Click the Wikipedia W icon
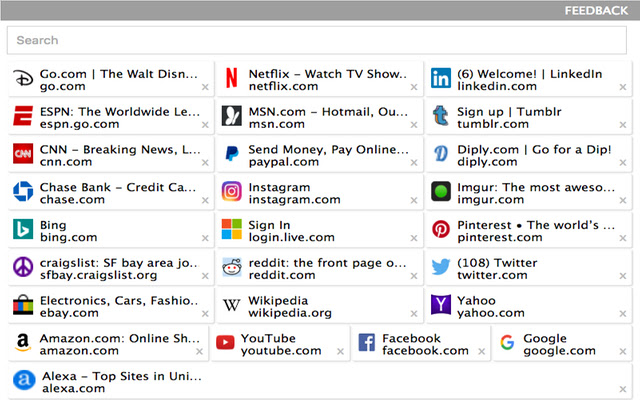The width and height of the screenshot is (640, 400). (x=231, y=304)
